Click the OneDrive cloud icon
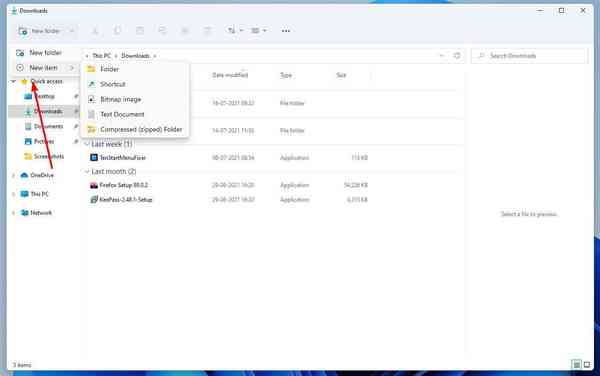 tap(24, 175)
